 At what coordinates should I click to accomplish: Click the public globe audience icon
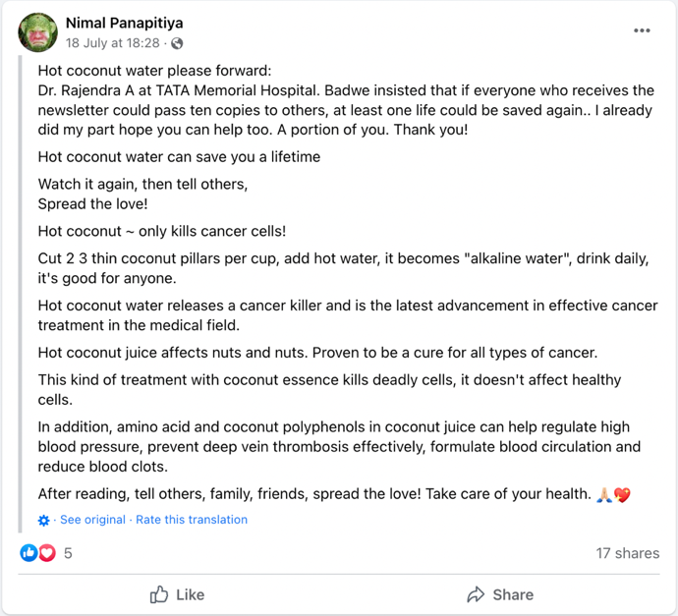pos(177,44)
